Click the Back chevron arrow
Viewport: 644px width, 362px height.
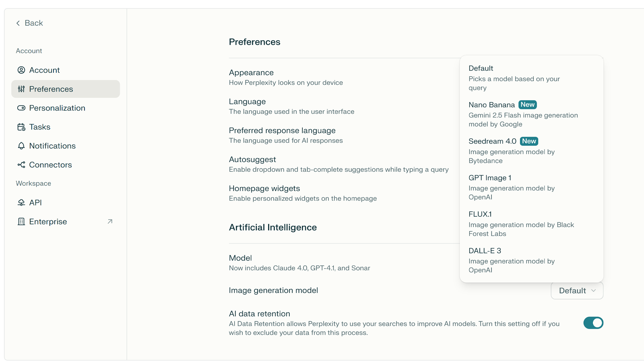pyautogui.click(x=18, y=23)
